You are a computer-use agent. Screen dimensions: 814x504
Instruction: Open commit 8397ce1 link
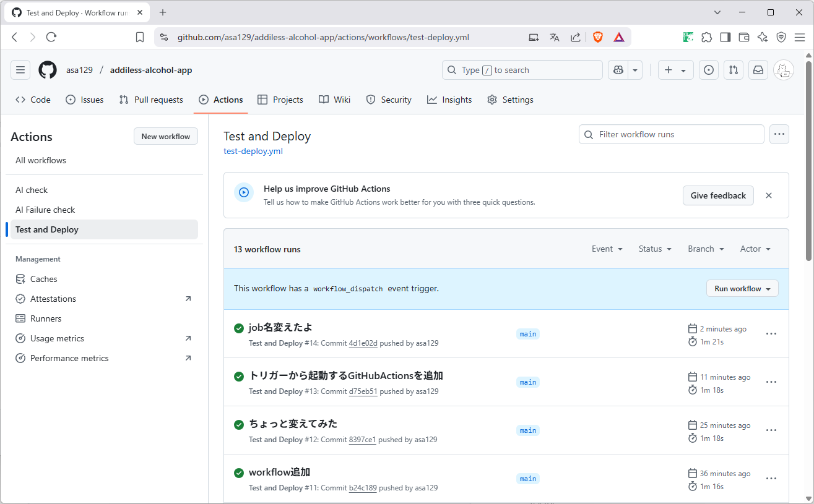coord(362,440)
